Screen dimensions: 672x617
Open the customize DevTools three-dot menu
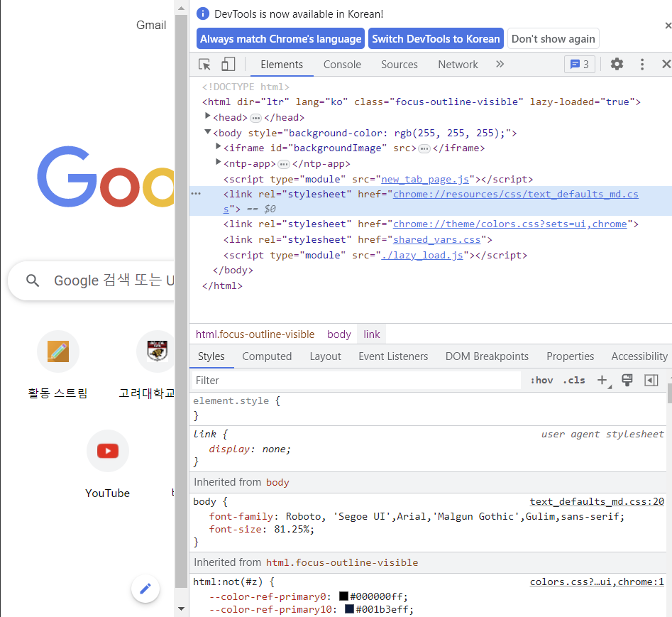[x=642, y=64]
